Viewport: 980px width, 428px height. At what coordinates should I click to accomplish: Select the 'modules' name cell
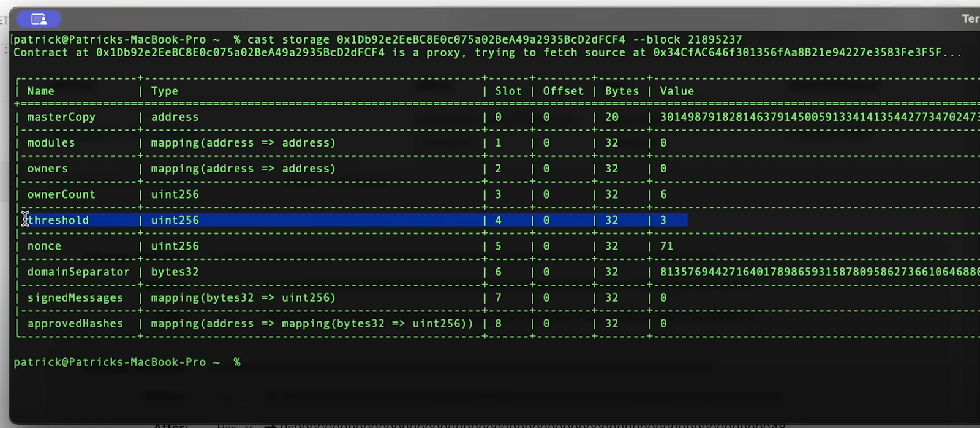(x=51, y=143)
